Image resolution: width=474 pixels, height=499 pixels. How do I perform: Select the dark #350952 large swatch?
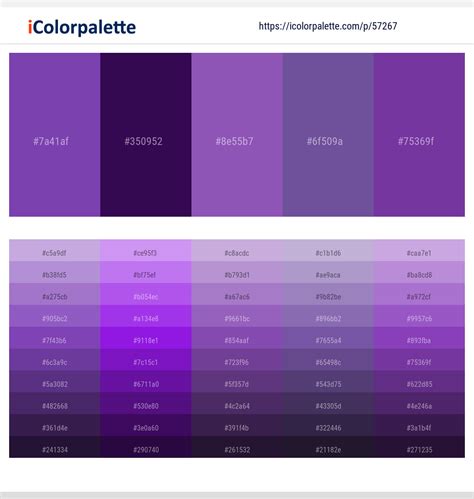point(146,135)
